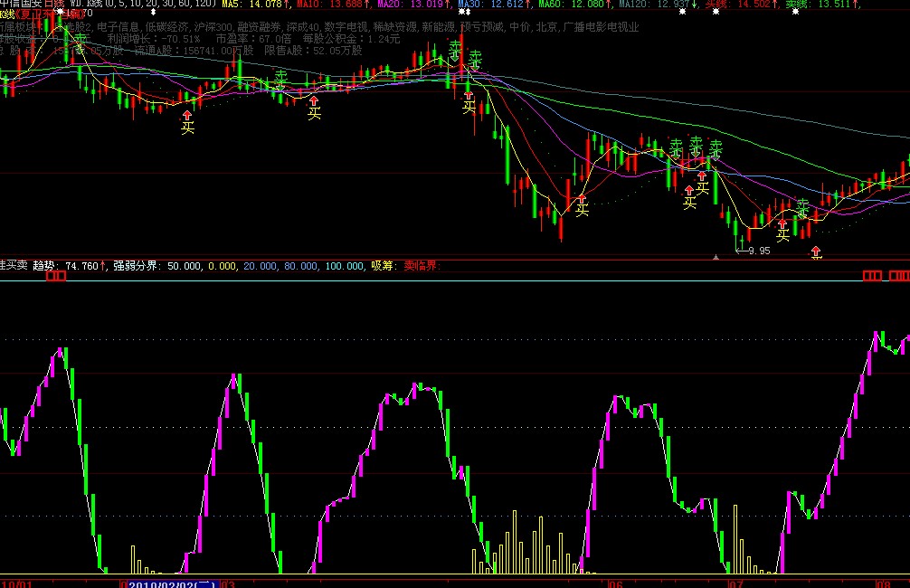Click the 9.95 lowest price label
The image size is (910, 588).
click(x=758, y=251)
